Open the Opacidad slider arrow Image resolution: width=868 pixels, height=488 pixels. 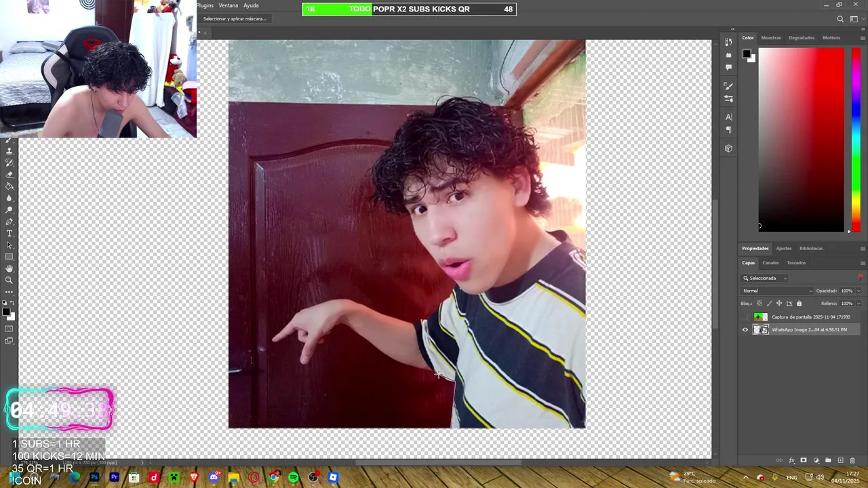(859, 291)
